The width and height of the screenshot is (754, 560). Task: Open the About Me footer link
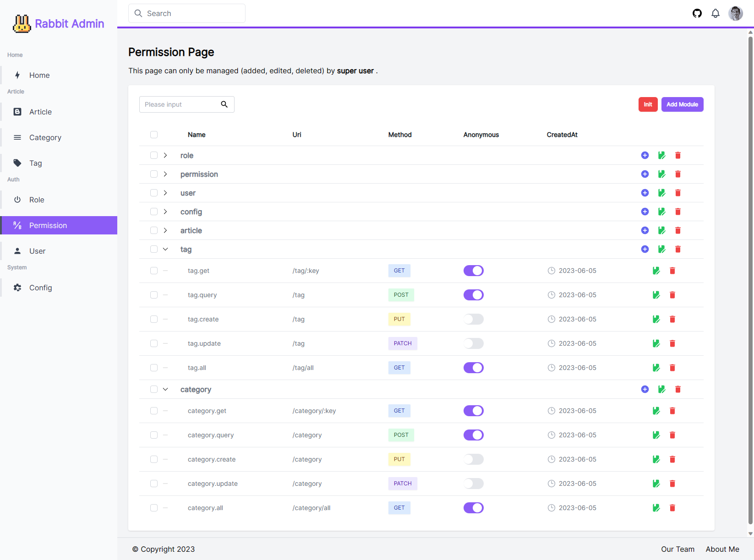[x=722, y=549]
